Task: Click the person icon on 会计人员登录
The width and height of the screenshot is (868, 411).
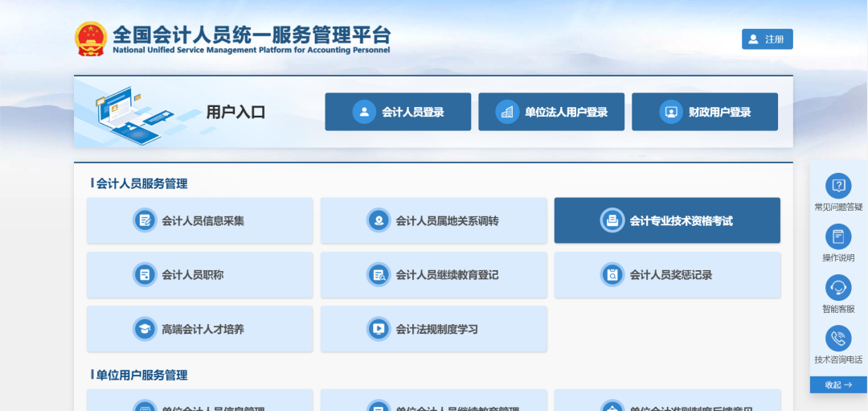Action: pyautogui.click(x=364, y=112)
